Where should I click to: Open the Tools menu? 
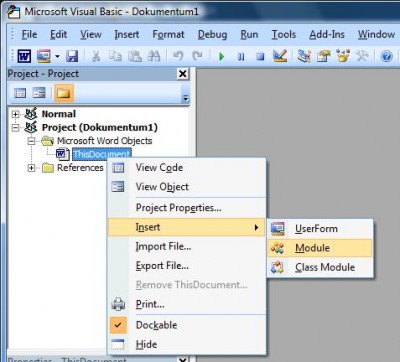284,34
